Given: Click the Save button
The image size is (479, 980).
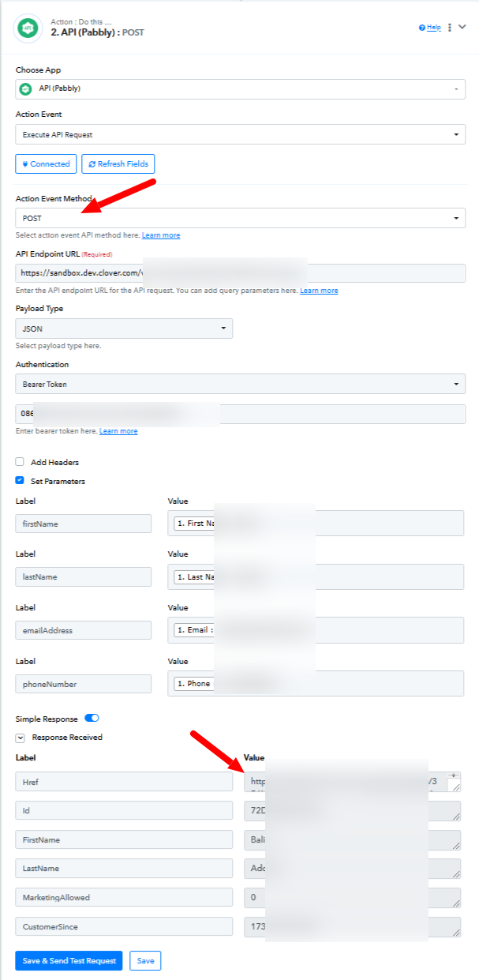Looking at the screenshot, I should pyautogui.click(x=145, y=960).
